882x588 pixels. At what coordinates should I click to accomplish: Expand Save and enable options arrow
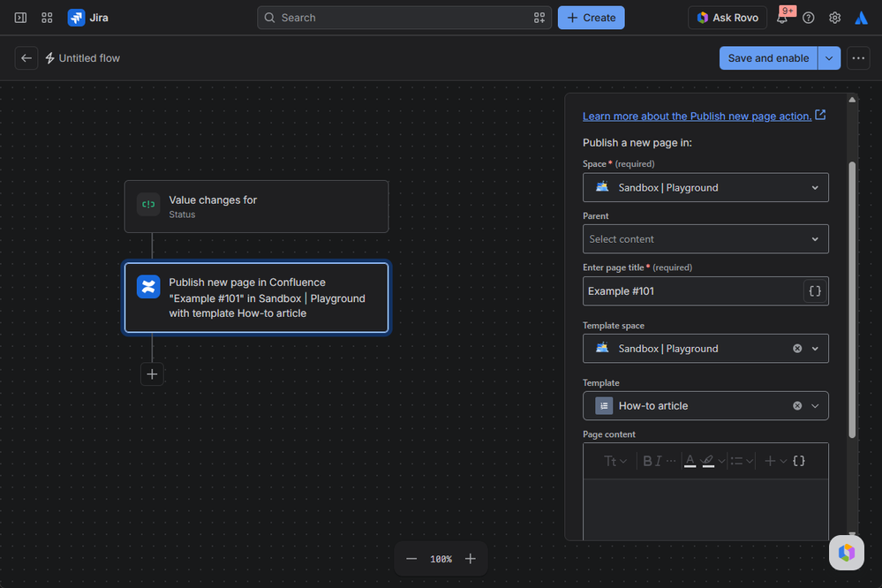point(829,58)
